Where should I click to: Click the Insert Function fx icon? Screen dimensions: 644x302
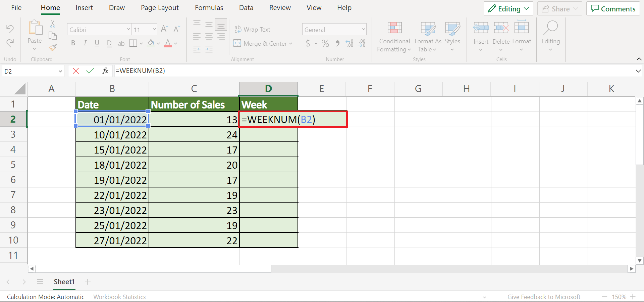click(105, 71)
